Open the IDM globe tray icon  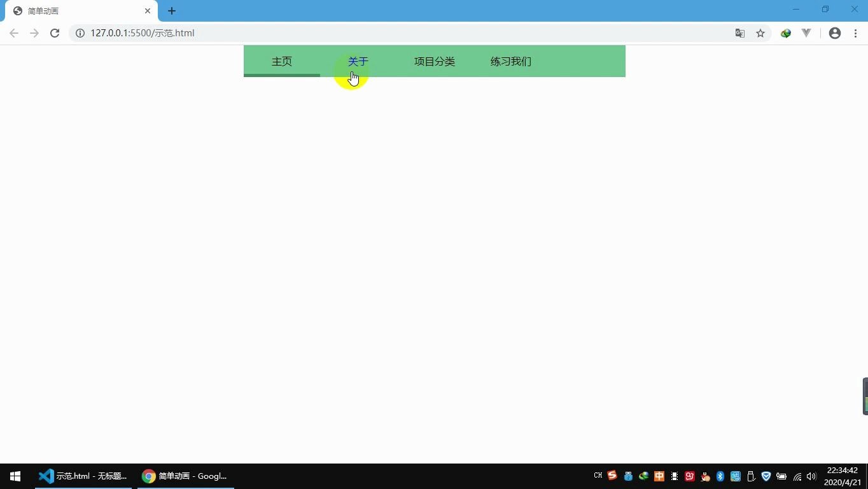(643, 476)
